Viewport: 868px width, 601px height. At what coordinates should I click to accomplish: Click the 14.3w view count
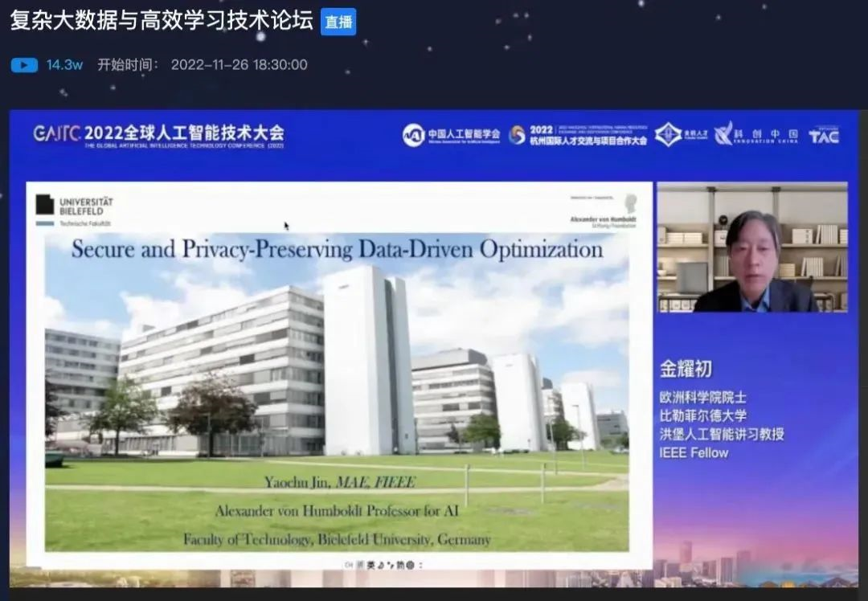(x=64, y=65)
